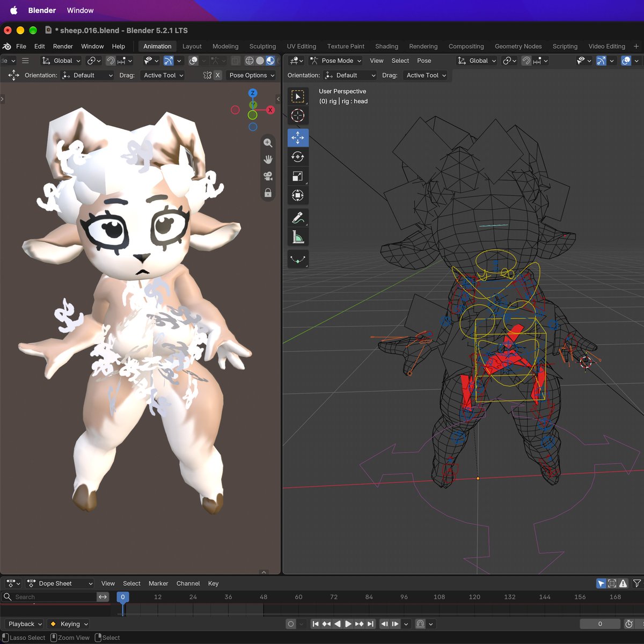644x644 pixels.
Task: Toggle snapping magnet in left viewport
Action: [x=110, y=61]
